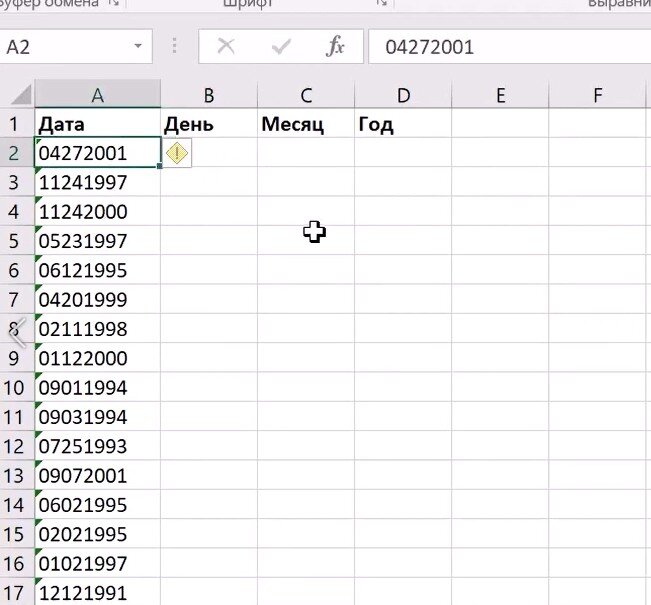
Task: Select row 1 header
Action: click(x=17, y=123)
